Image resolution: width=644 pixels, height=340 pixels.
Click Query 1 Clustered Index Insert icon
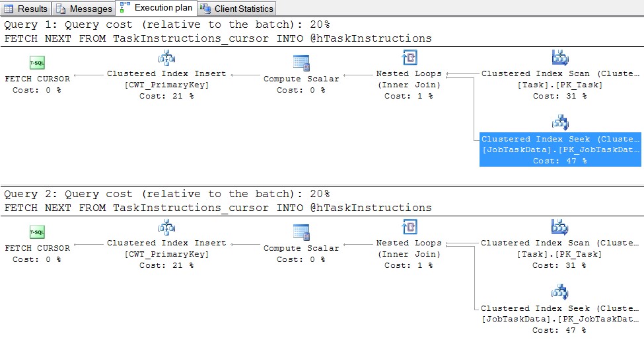click(x=166, y=58)
